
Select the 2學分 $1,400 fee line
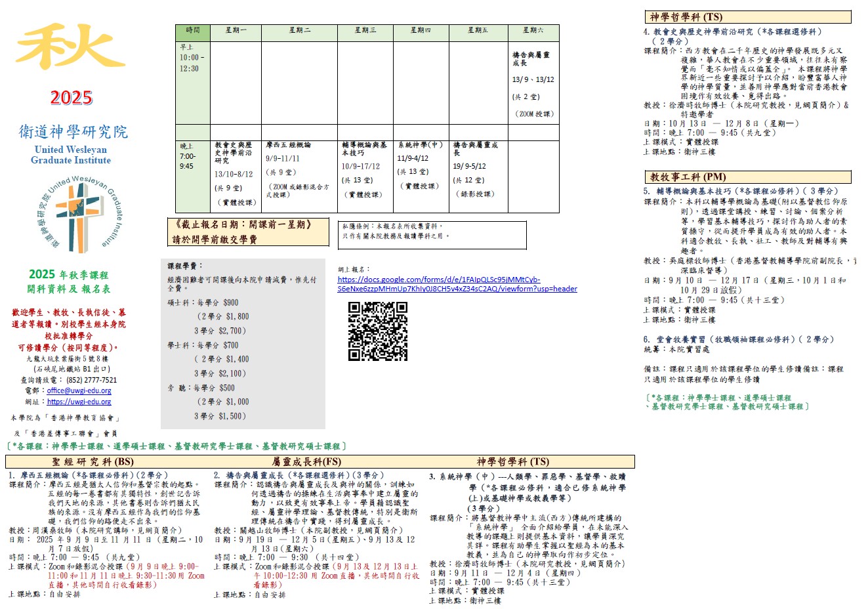(x=221, y=359)
